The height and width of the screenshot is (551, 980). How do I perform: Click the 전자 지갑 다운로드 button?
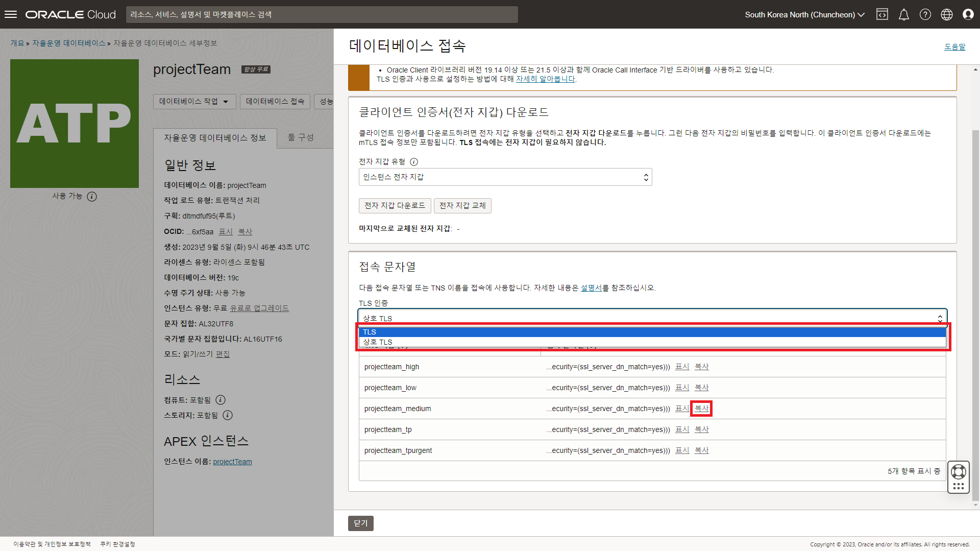click(x=395, y=206)
